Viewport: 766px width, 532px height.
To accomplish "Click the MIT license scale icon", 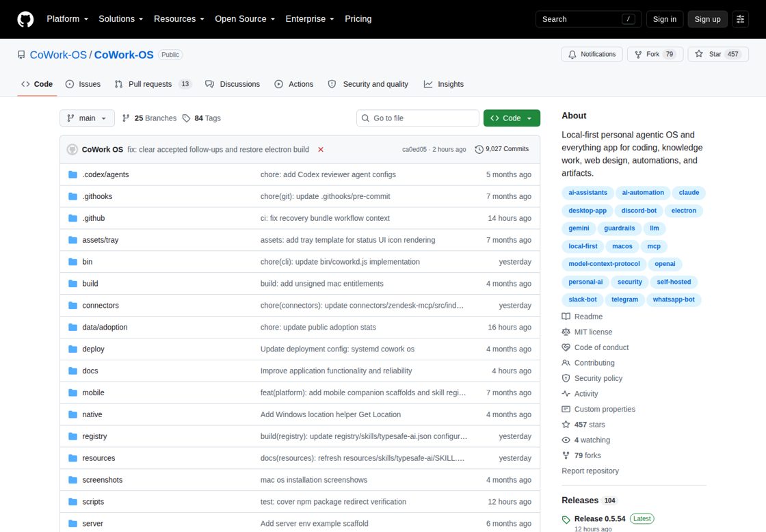I will pos(566,332).
